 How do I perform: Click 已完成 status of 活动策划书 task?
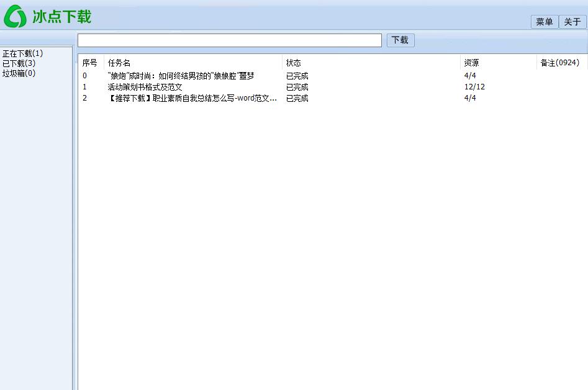coord(297,87)
